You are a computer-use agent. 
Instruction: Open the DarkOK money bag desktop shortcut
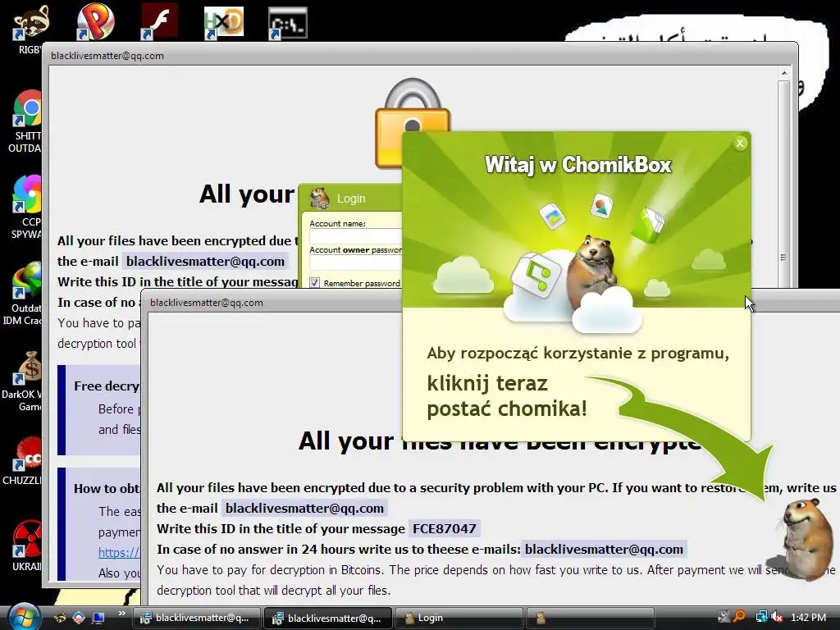click(x=29, y=367)
